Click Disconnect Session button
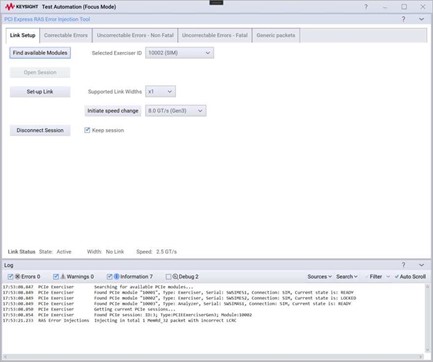The image size is (433, 362). point(40,130)
